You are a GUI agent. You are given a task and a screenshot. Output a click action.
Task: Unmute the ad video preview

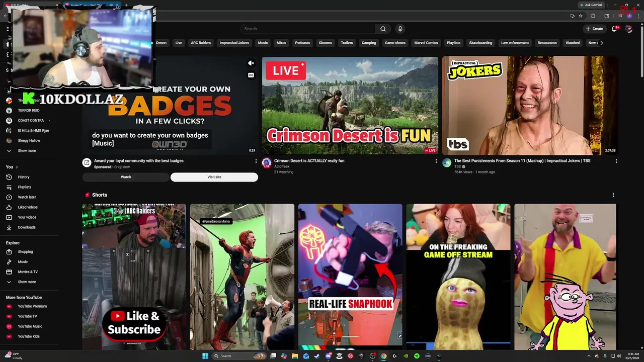pos(251,63)
